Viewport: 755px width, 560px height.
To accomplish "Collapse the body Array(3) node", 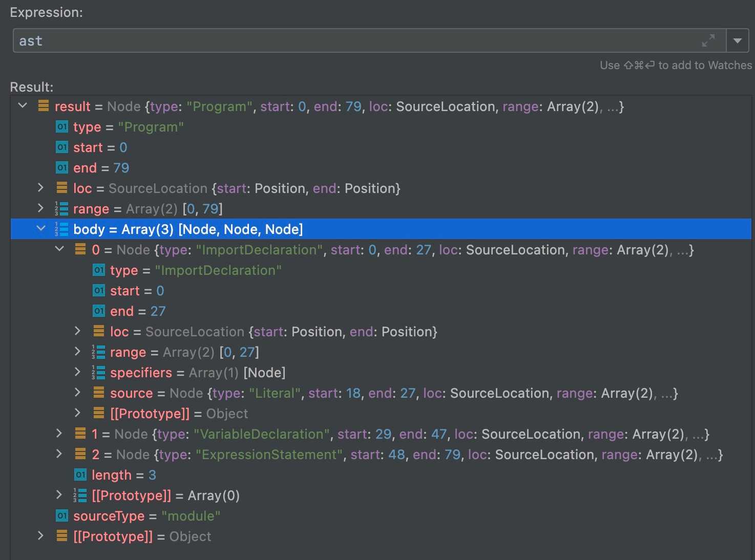I will [41, 229].
